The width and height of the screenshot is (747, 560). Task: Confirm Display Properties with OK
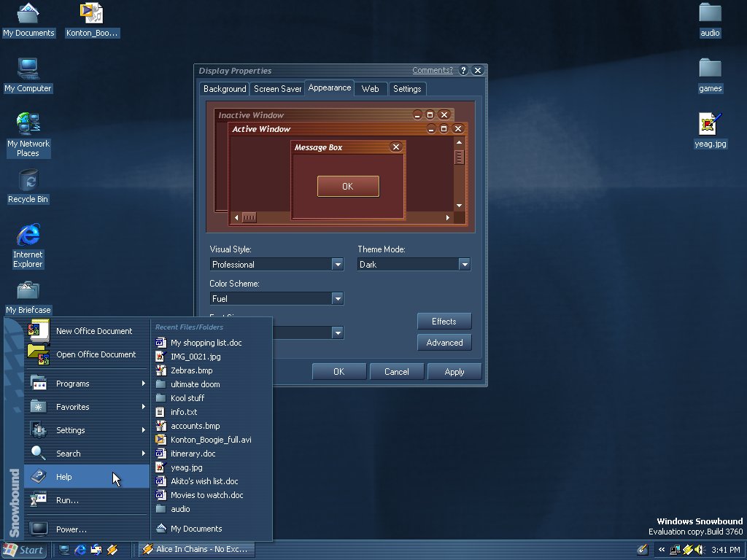(338, 372)
